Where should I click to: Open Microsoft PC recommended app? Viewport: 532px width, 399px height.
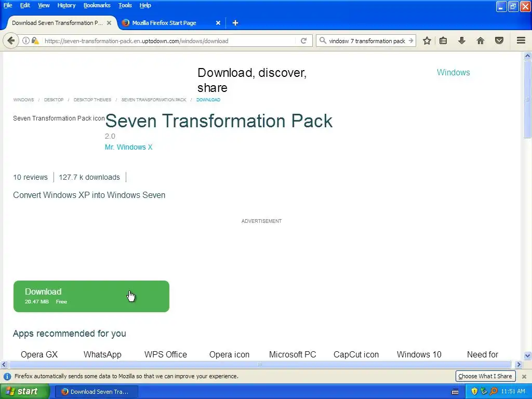(x=292, y=354)
